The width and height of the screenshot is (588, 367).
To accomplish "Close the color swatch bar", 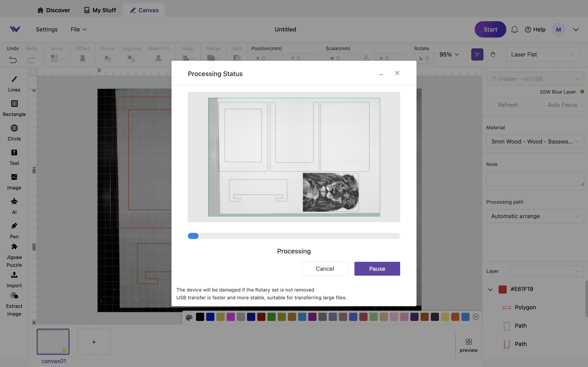I will [x=476, y=317].
